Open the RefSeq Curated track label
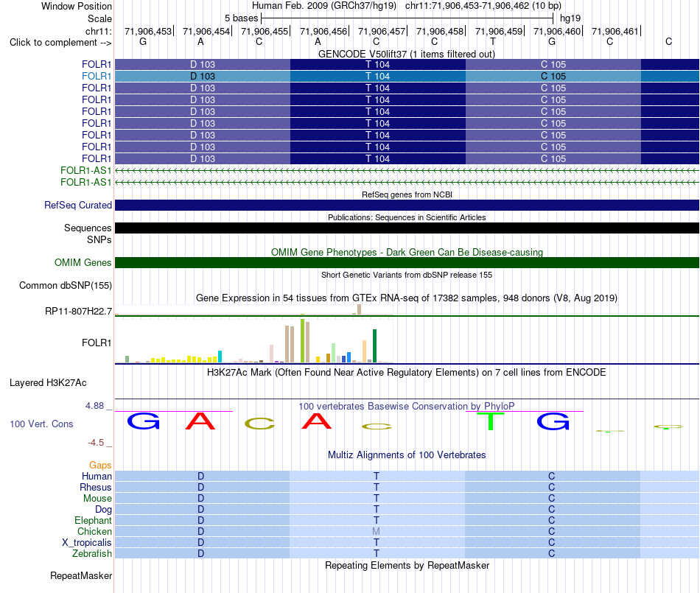 coord(77,206)
